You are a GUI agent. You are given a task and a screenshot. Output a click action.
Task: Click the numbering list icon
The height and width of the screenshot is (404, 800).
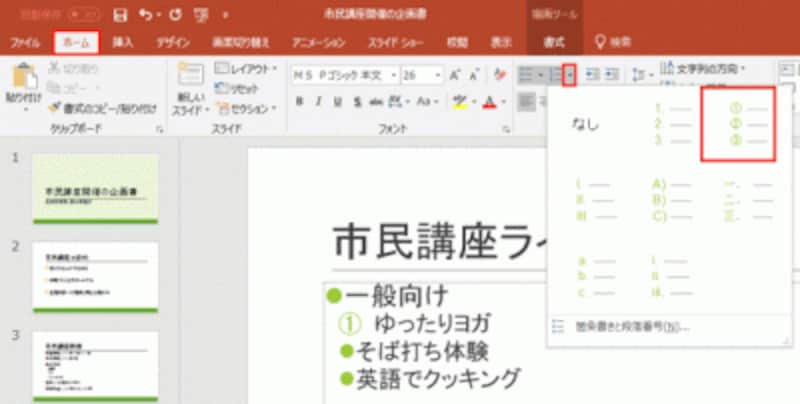tap(555, 75)
